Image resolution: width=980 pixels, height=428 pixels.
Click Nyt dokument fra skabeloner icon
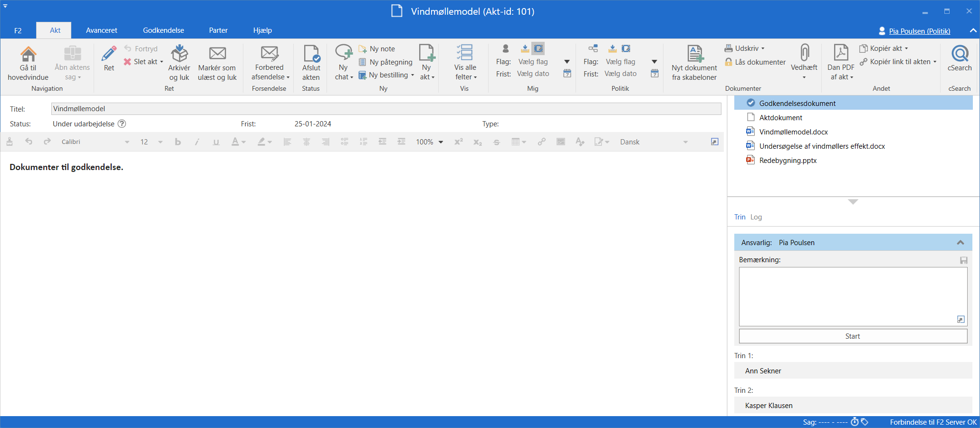tap(694, 54)
